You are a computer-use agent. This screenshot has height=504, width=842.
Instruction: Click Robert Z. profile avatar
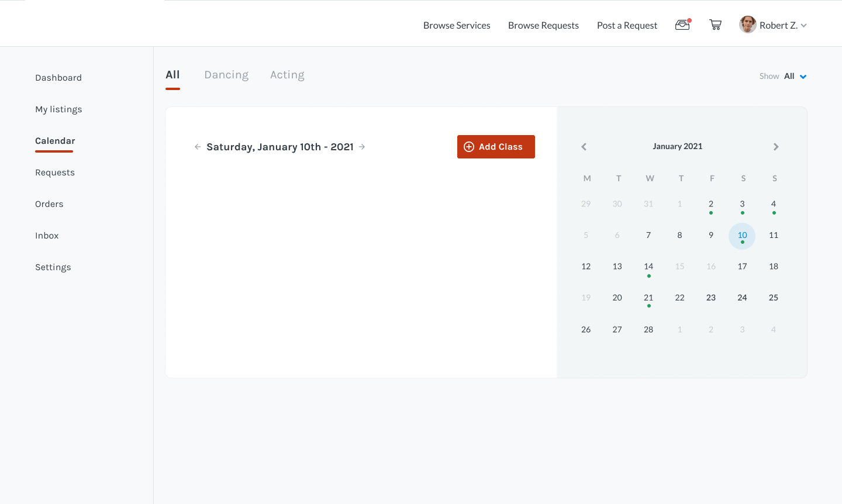(748, 25)
